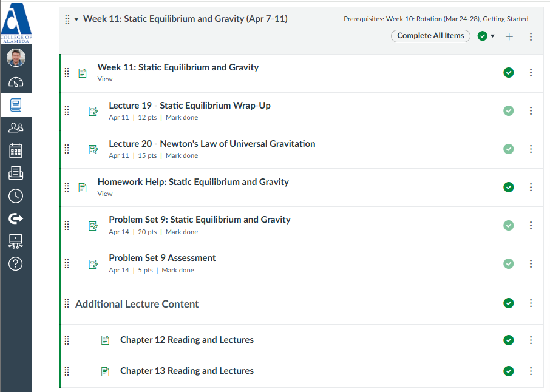550x392 pixels.
Task: Open the Inbox icon in sidebar
Action: pos(16,173)
